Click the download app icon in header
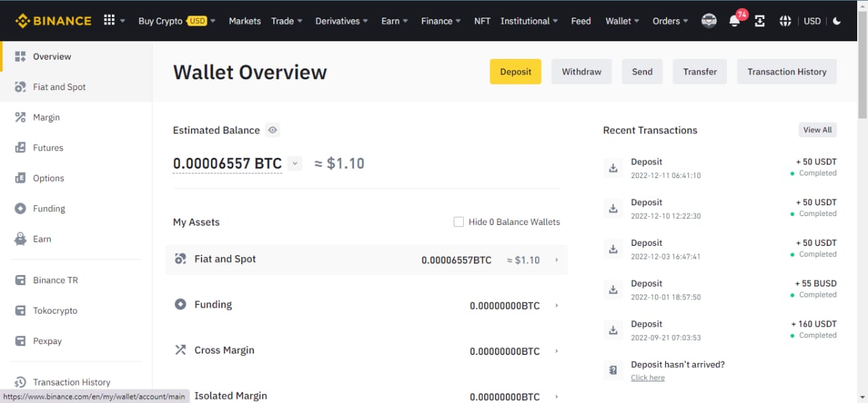The image size is (868, 403). coord(759,21)
